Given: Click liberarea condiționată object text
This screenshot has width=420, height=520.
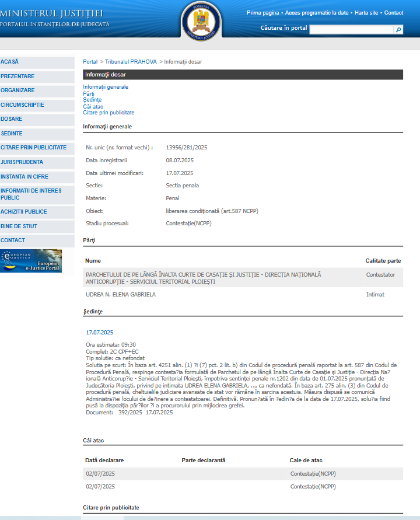Looking at the screenshot, I should pos(212,211).
